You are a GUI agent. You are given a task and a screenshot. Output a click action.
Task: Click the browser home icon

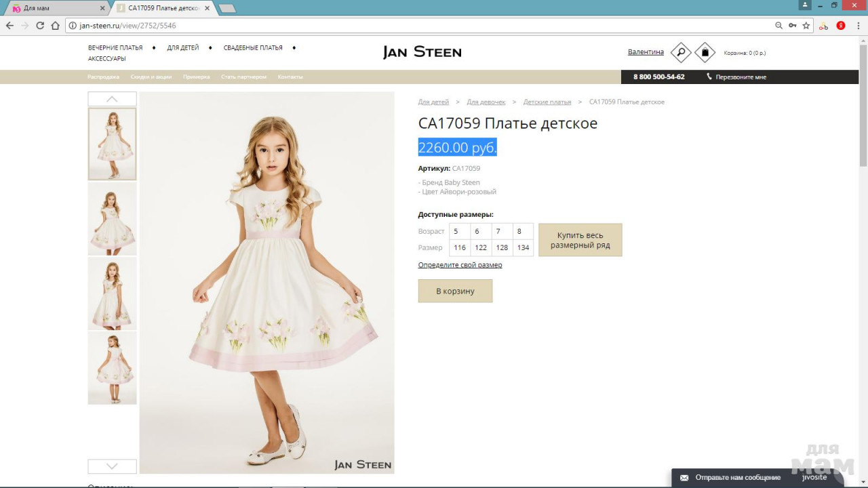[56, 26]
